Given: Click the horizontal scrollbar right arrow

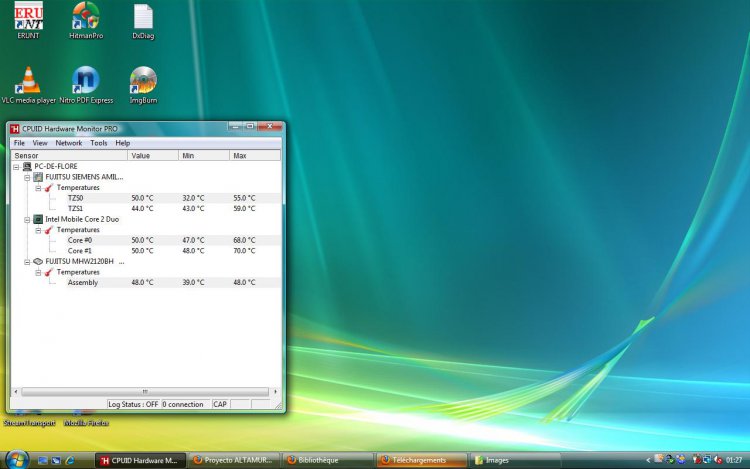Looking at the screenshot, I should [275, 392].
